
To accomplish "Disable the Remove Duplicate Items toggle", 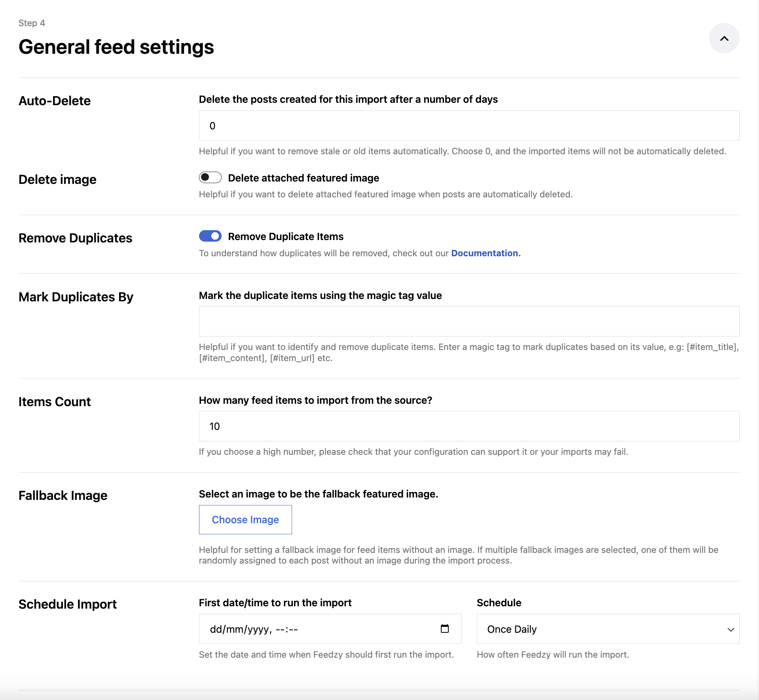I will point(210,236).
